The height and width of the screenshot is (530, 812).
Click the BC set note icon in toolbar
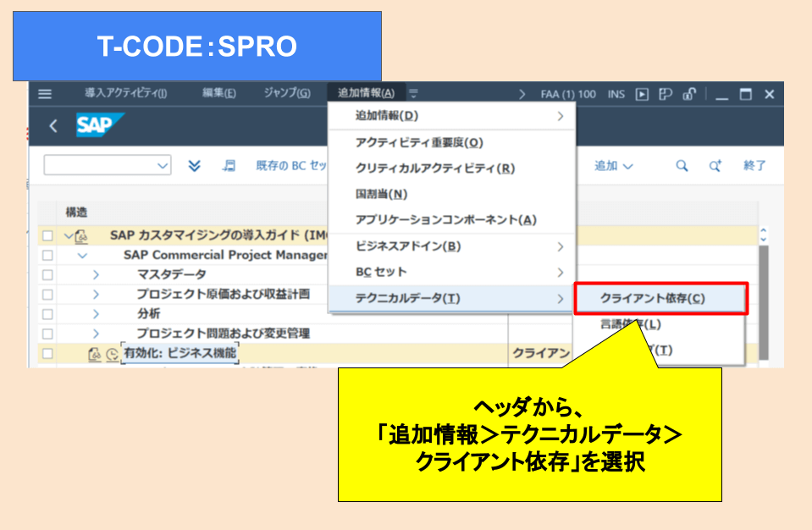coord(229,166)
